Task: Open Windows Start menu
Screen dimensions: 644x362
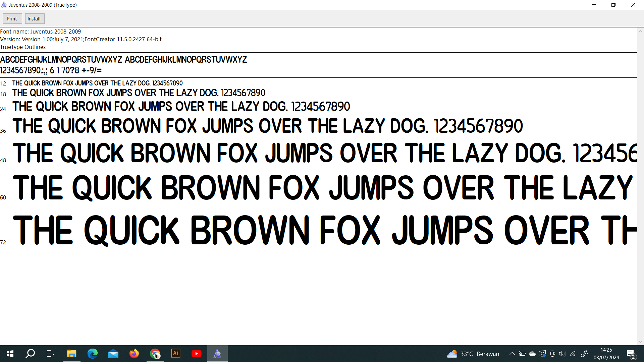Action: pos(10,354)
